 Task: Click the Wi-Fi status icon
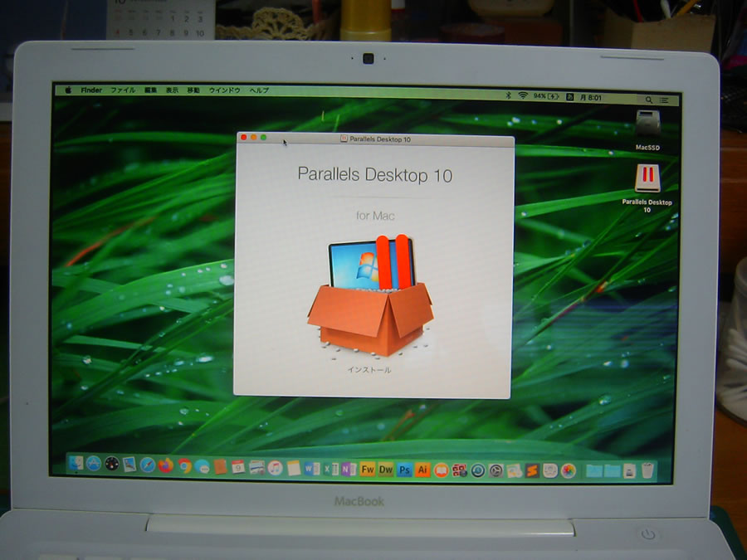523,95
